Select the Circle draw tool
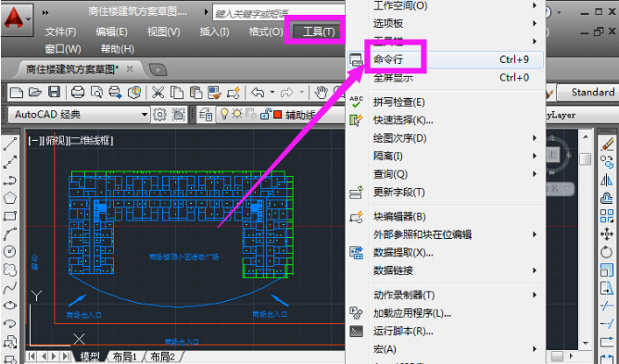Image resolution: width=619 pixels, height=364 pixels. 10,251
